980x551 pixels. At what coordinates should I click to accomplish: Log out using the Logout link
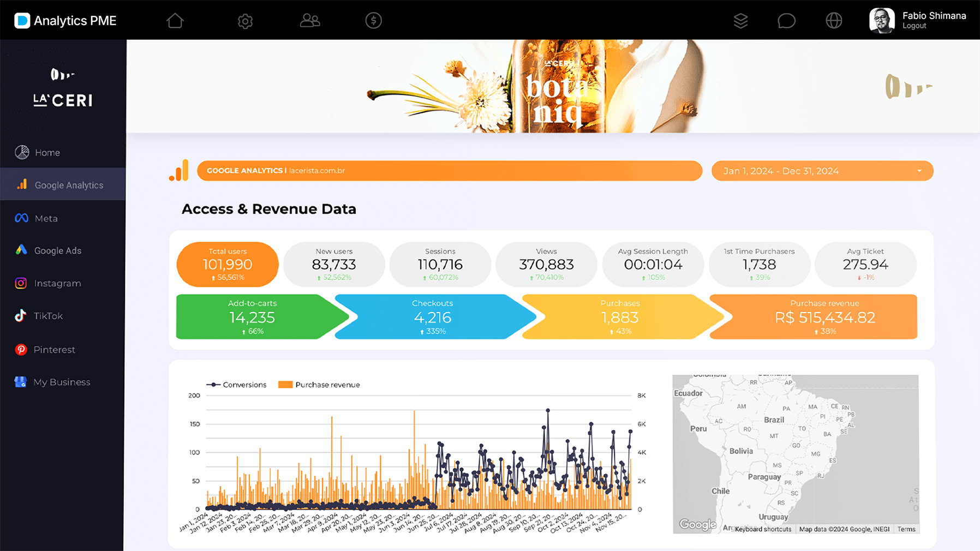(914, 26)
